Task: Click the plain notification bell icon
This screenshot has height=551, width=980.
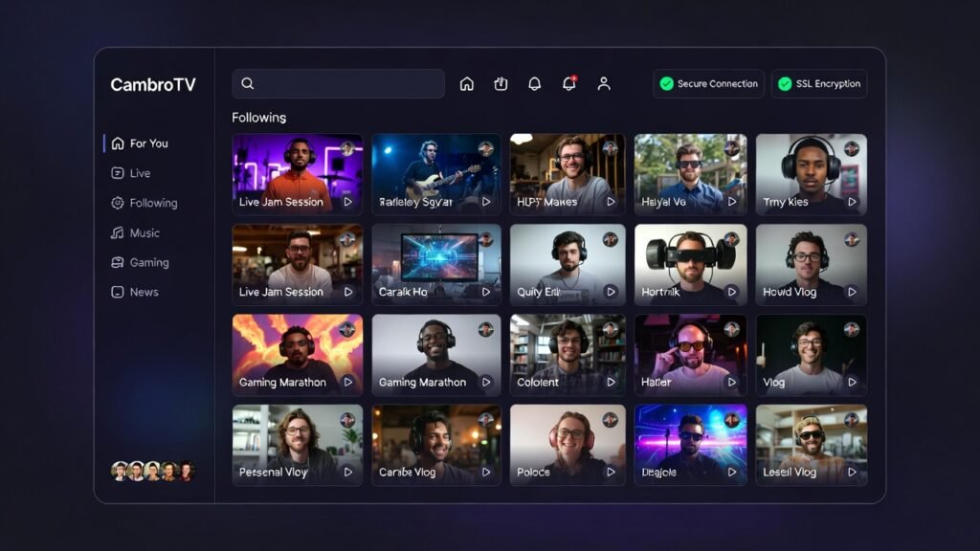Action: pyautogui.click(x=535, y=84)
